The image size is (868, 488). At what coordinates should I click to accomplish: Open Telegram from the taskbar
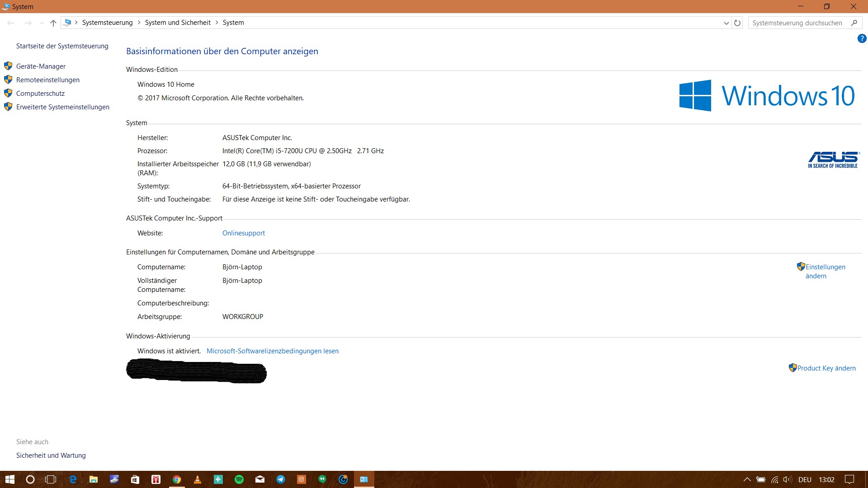281,479
